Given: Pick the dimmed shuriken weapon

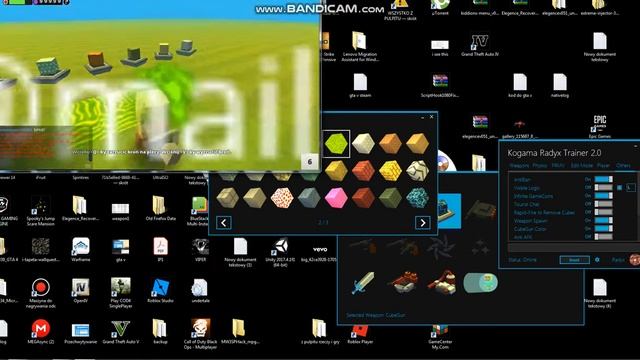Looking at the screenshot, I should coord(441,247).
